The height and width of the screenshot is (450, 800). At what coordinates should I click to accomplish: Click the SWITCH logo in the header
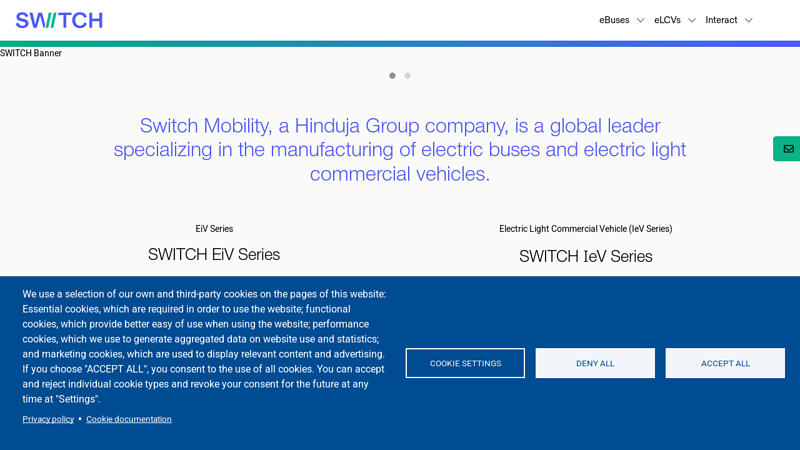[x=59, y=20]
